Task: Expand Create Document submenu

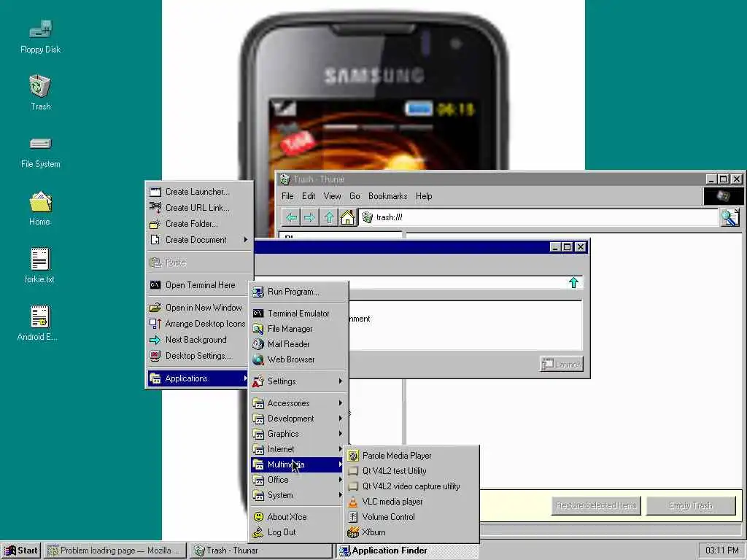Action: (199, 239)
